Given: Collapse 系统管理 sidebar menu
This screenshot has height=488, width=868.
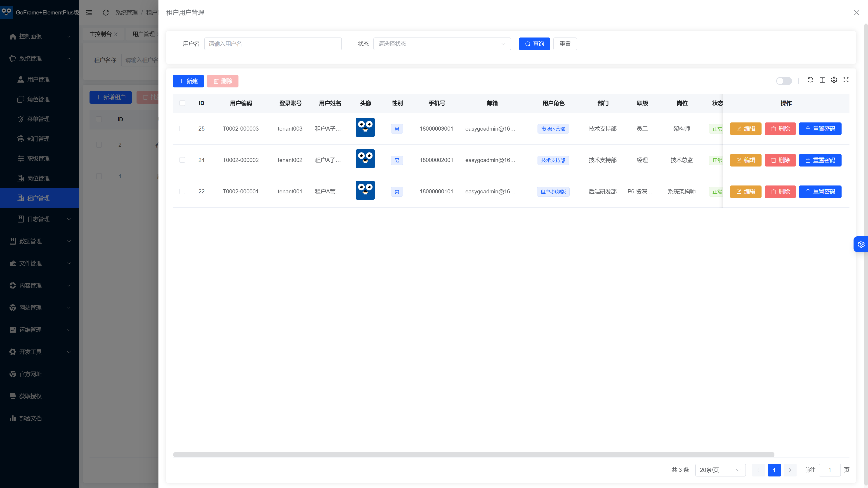Looking at the screenshot, I should [39, 59].
